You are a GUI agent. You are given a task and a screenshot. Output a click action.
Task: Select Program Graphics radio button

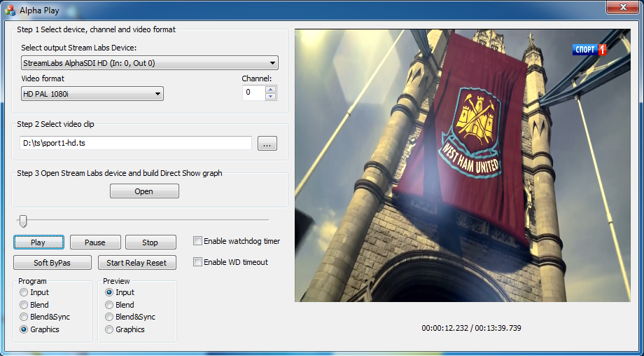point(24,329)
